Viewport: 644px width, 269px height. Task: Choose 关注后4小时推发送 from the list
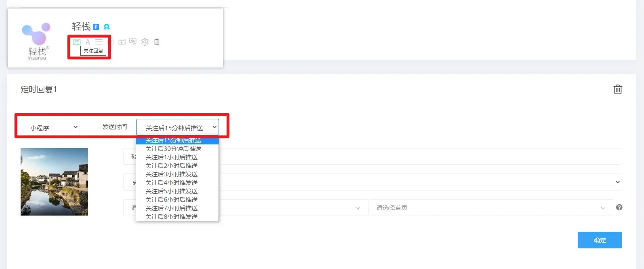[172, 183]
